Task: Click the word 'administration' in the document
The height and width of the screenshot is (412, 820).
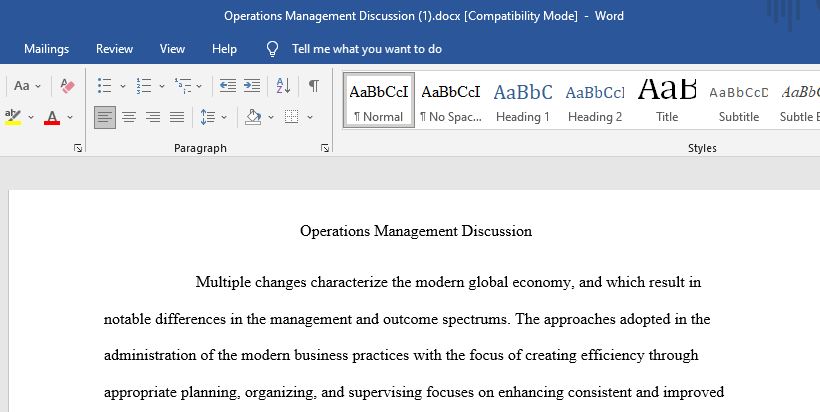Action: coord(150,356)
